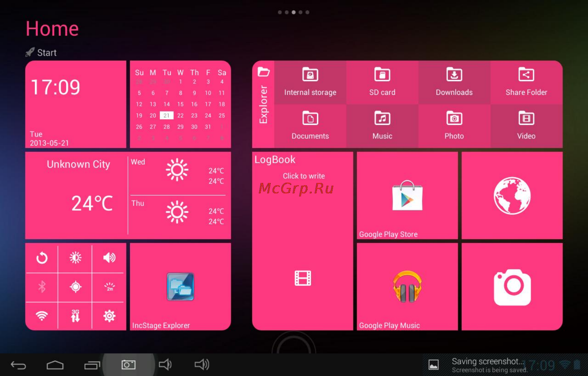
Task: Toggle Bluetooth in quick settings
Action: 42,287
